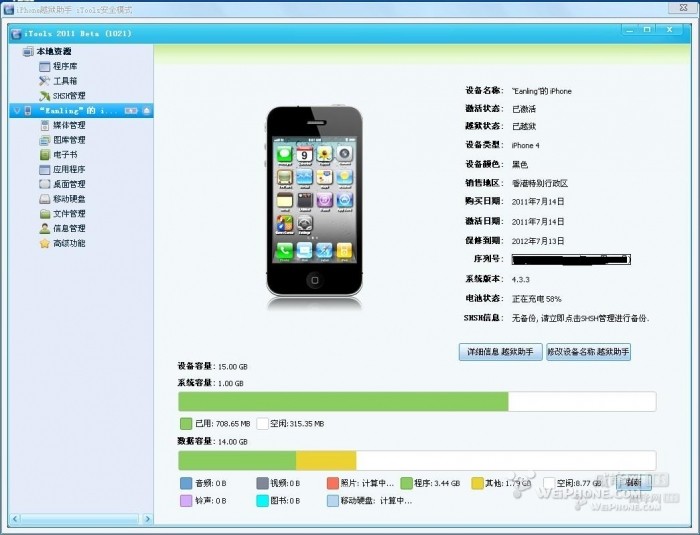Screen dimensions: 700x535
Task: Click the SHSH信息 backup notice text
Action: tap(580, 318)
